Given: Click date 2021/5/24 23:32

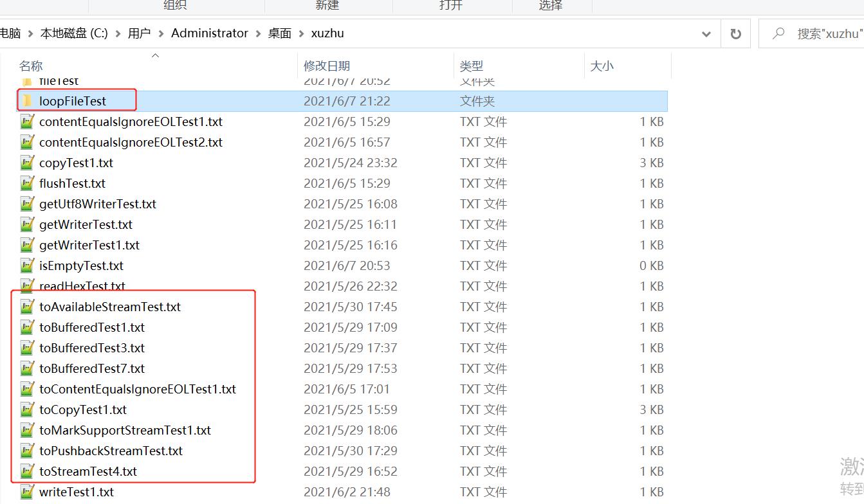Looking at the screenshot, I should (x=351, y=163).
